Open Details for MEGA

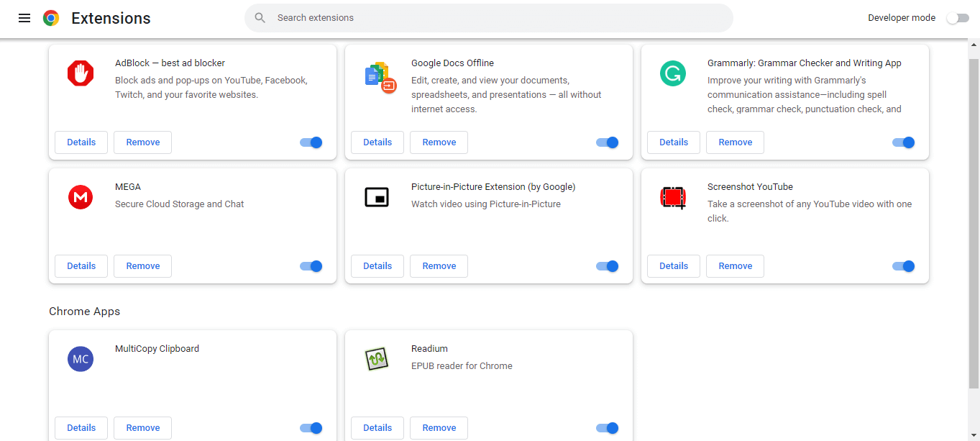tap(81, 266)
